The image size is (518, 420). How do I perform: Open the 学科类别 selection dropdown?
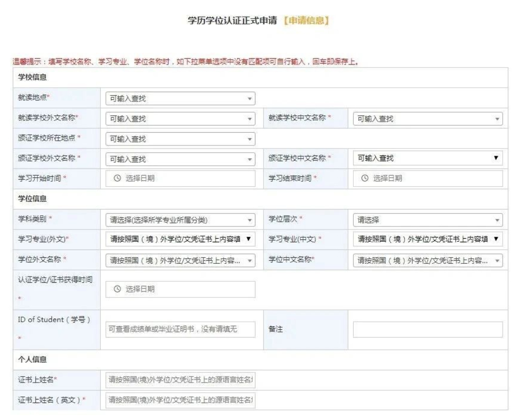click(x=180, y=220)
